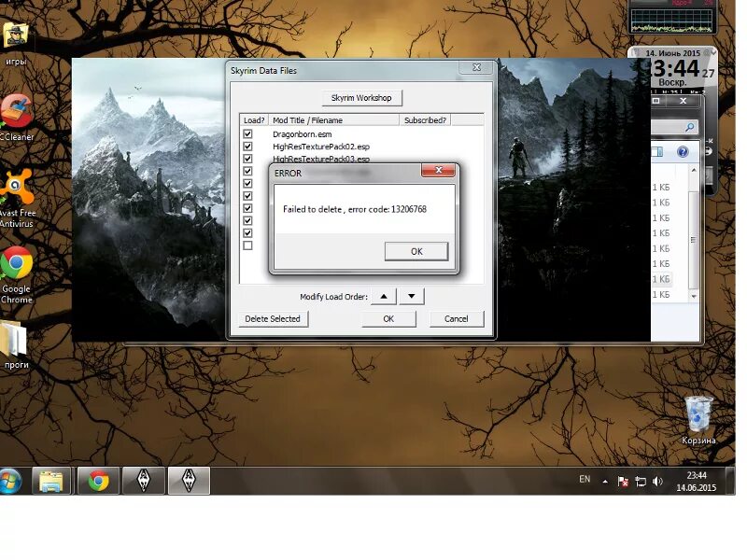Click Mod Title / Filename column header
The image size is (747, 560).
(x=334, y=120)
